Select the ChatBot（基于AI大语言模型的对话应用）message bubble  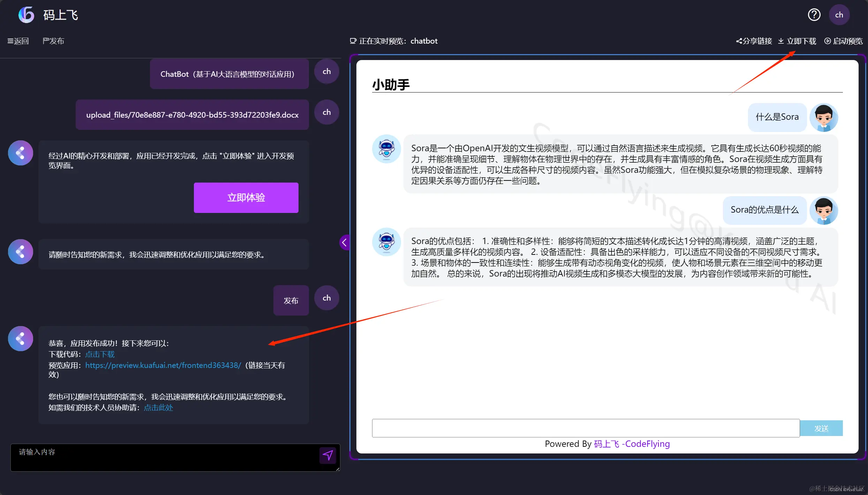pos(229,74)
